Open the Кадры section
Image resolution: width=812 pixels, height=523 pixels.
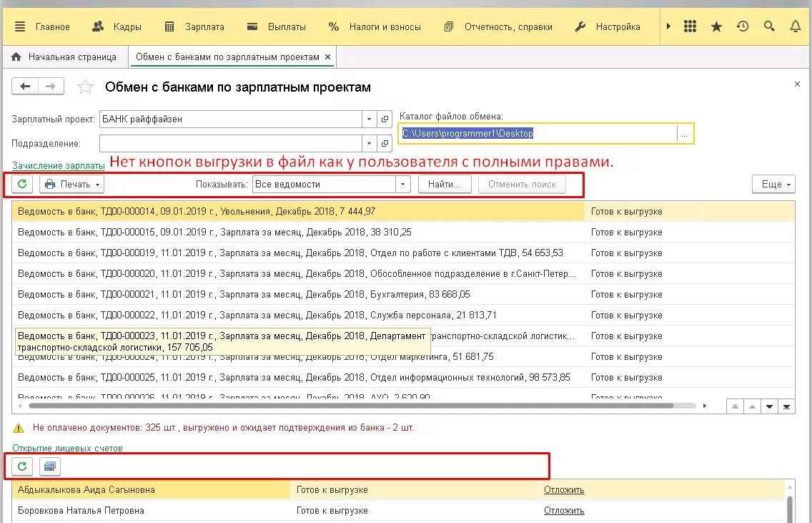[x=117, y=26]
